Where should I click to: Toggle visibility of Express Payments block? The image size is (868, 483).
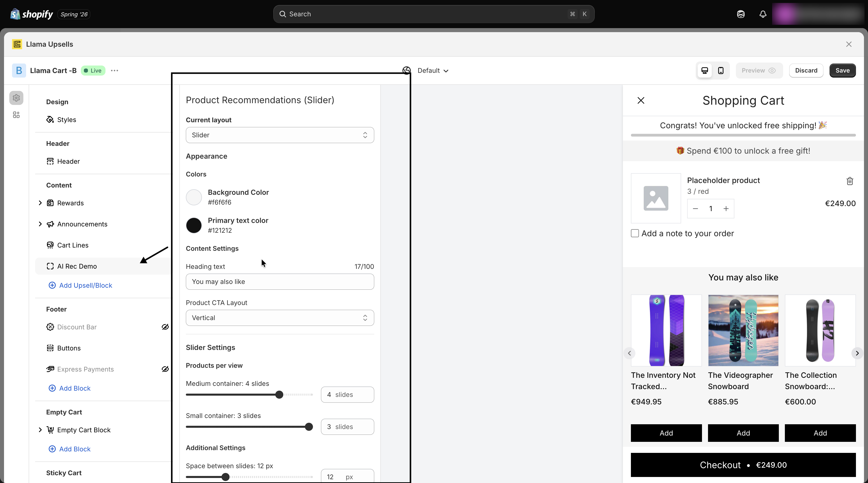(x=165, y=369)
